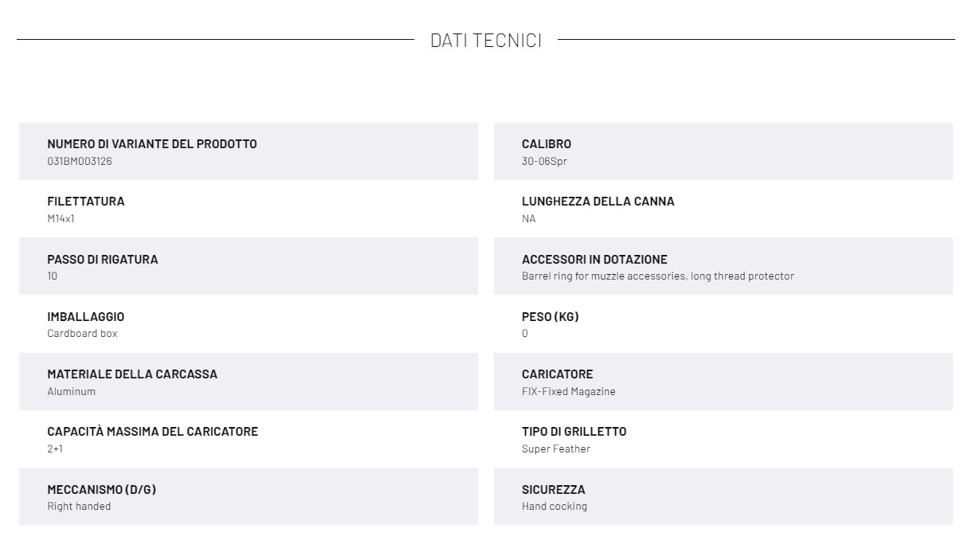Click the PASSO DI RIGATURA label
The height and width of the screenshot is (560, 968).
[x=103, y=260]
